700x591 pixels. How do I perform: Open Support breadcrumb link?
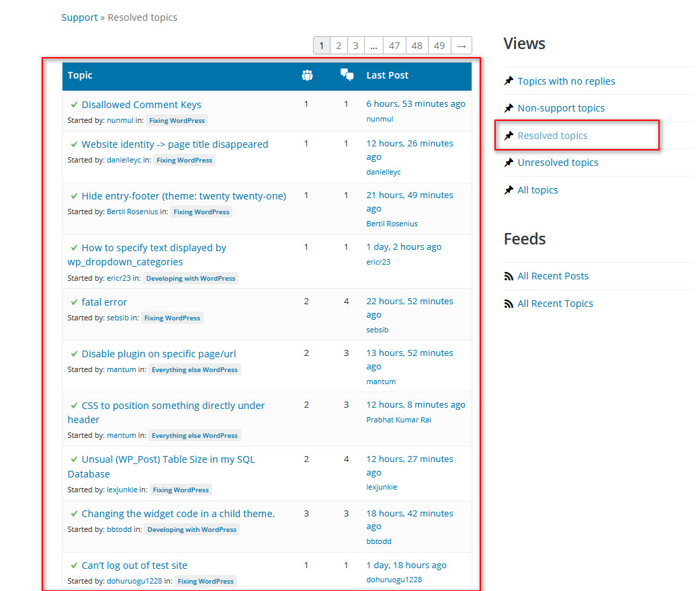tap(79, 17)
